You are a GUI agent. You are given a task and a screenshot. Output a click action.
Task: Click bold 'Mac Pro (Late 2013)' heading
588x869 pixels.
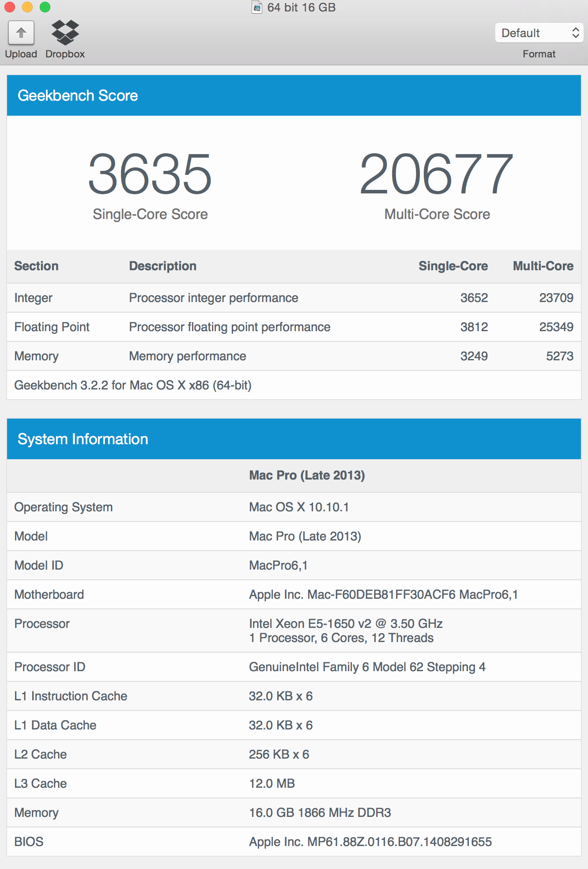(307, 475)
